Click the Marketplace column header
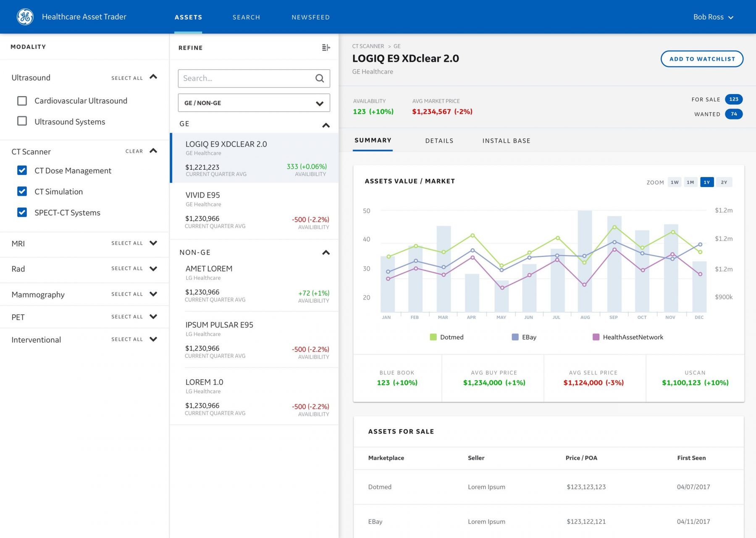Viewport: 756px width, 538px height. 386,458
